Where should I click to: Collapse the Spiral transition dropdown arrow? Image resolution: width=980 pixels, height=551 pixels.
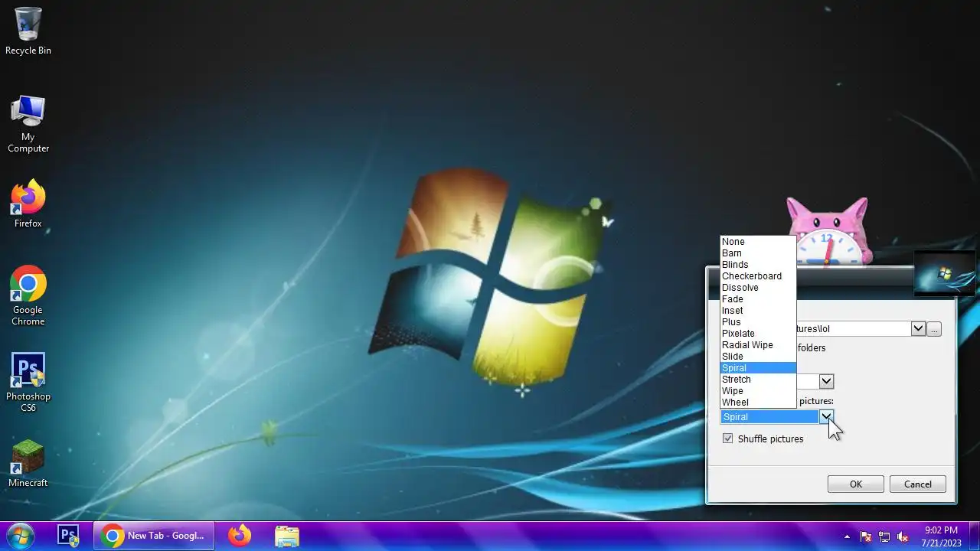pyautogui.click(x=826, y=417)
